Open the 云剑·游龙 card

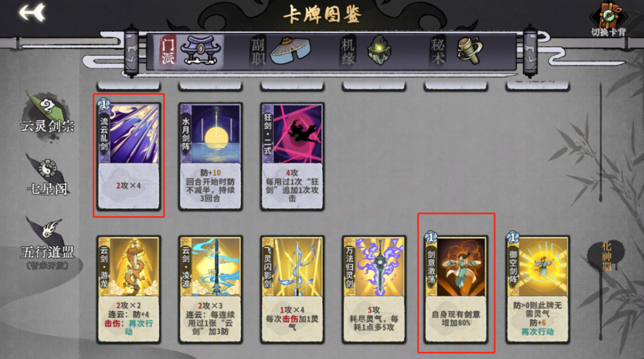(x=129, y=289)
